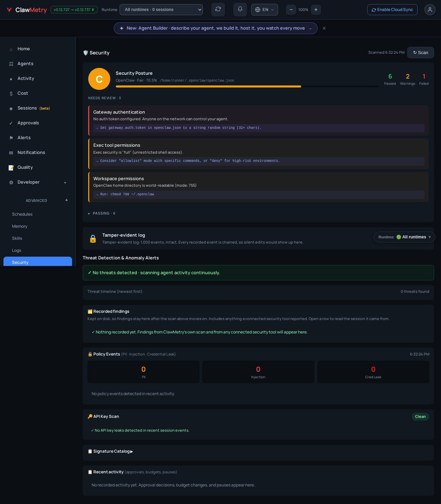Click the Home icon in sidebar

coord(11,49)
